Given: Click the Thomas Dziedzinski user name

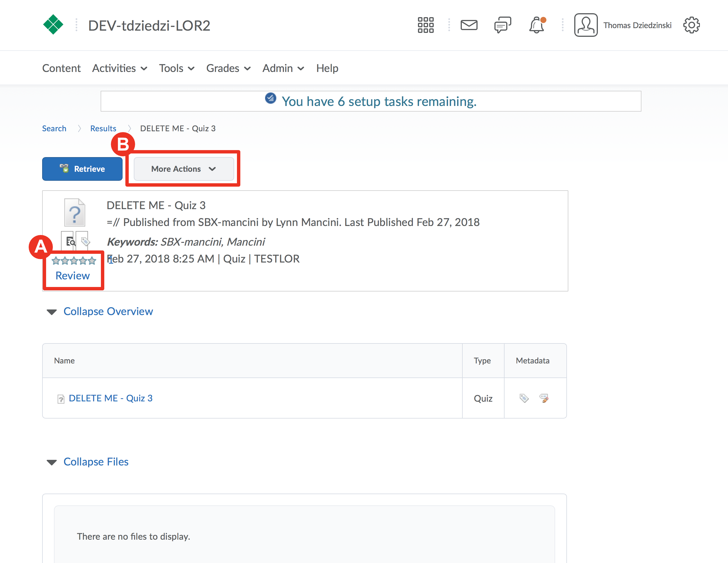Looking at the screenshot, I should [x=637, y=25].
